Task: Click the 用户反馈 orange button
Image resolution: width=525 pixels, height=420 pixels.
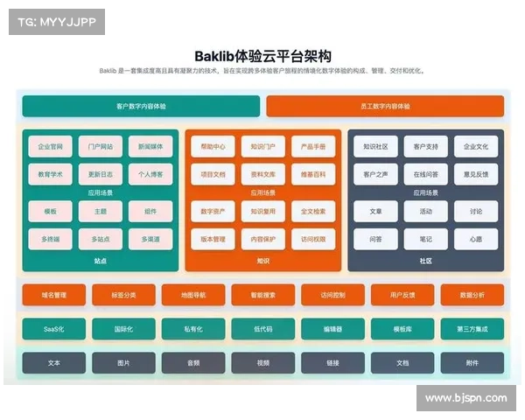Action: coord(402,295)
